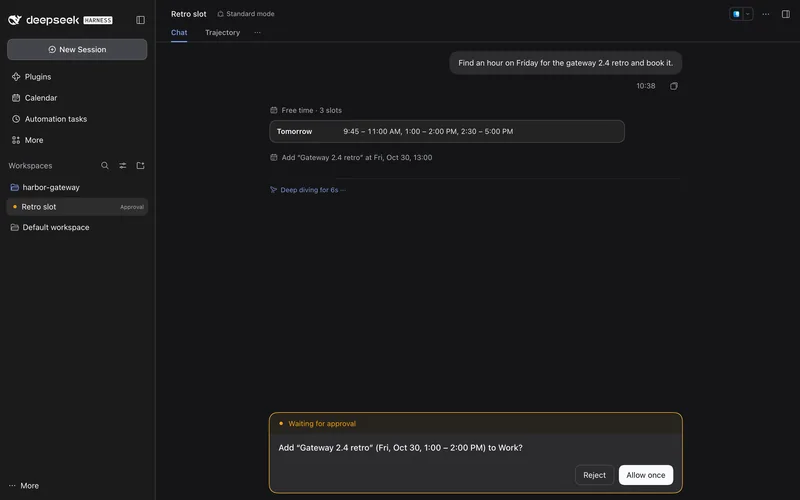Click the HARNESS badge label

(97, 20)
